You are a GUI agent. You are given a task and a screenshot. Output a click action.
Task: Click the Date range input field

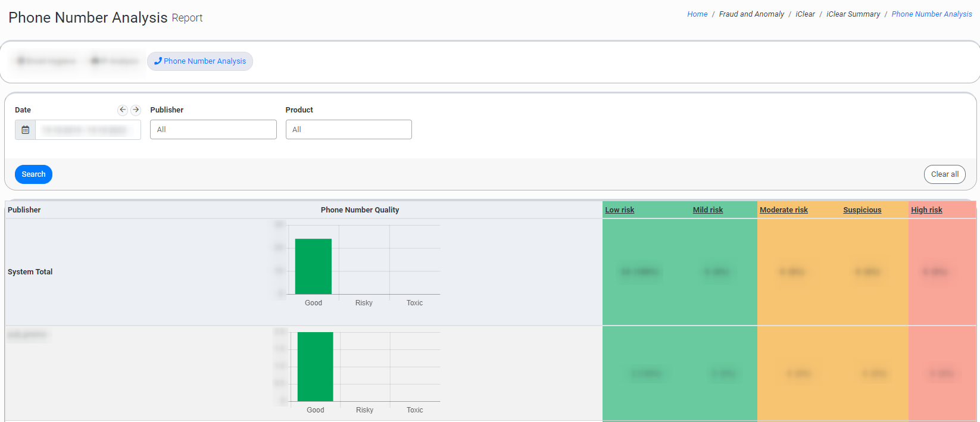tap(88, 130)
